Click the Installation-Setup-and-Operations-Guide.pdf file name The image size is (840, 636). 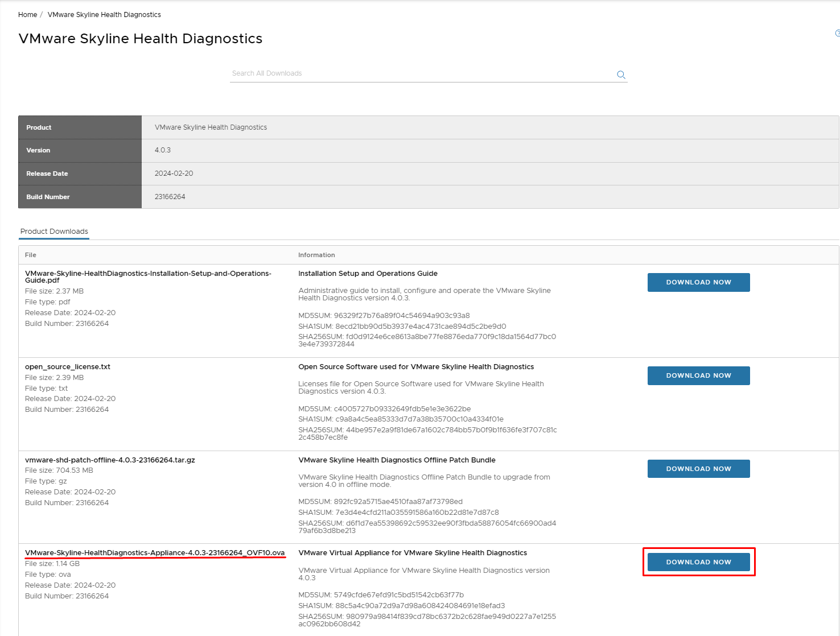pyautogui.click(x=148, y=276)
